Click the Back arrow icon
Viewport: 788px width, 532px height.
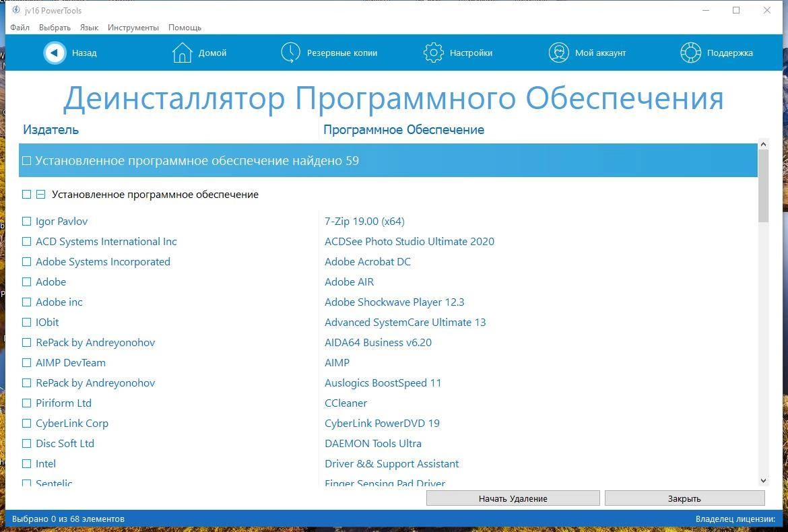tap(55, 53)
